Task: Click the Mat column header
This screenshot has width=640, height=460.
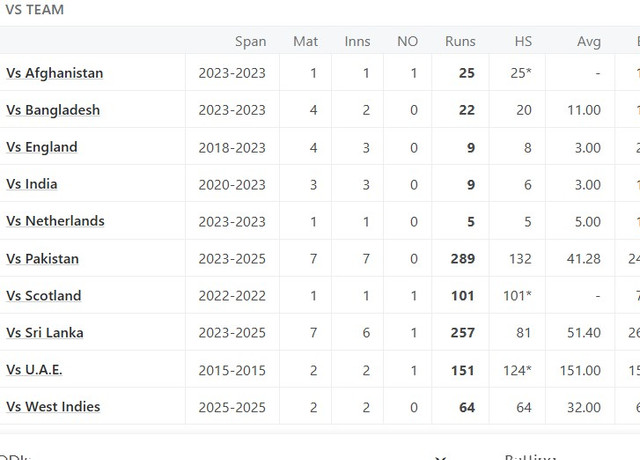Action: click(305, 41)
